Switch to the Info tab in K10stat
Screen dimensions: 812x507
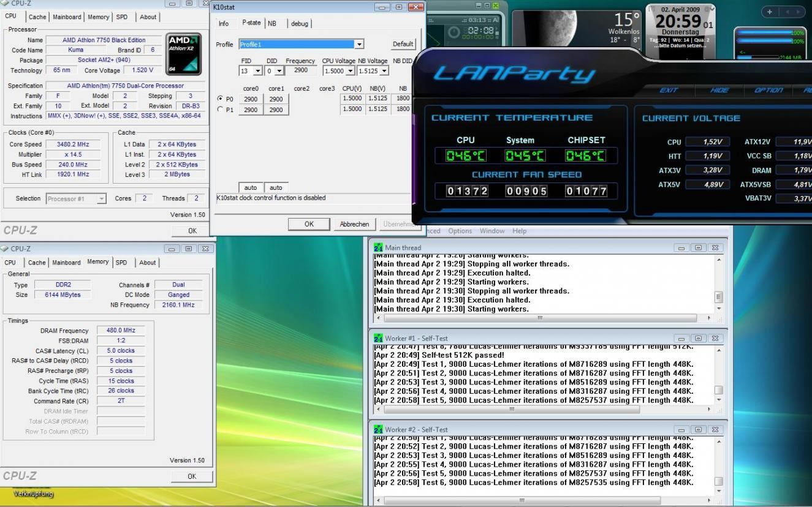point(224,23)
